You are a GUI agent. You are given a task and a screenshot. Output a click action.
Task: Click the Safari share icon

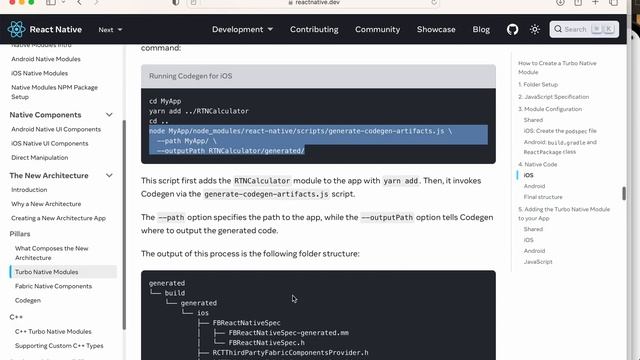(578, 2)
